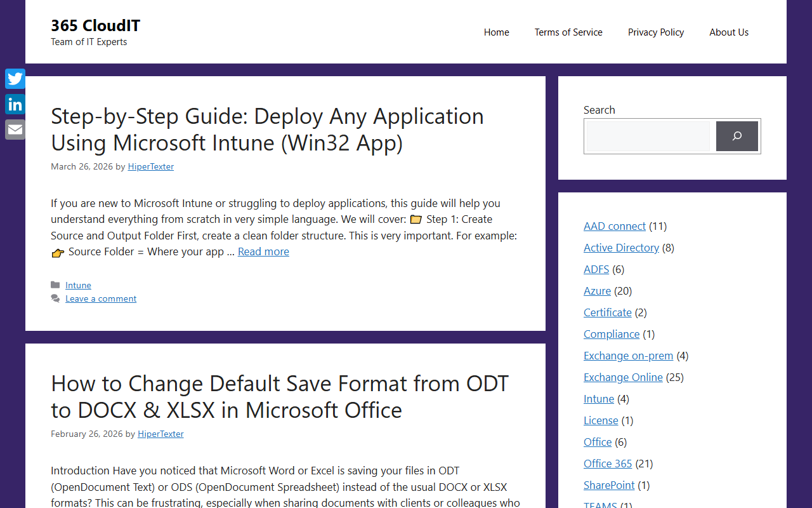
Task: Click HiperTexter author link on February 26 post
Action: click(160, 434)
